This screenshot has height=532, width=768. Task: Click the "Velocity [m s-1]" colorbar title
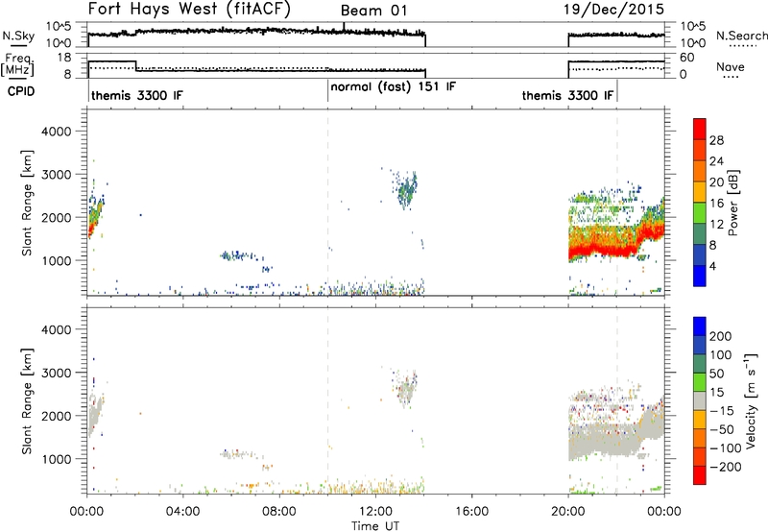[x=751, y=400]
